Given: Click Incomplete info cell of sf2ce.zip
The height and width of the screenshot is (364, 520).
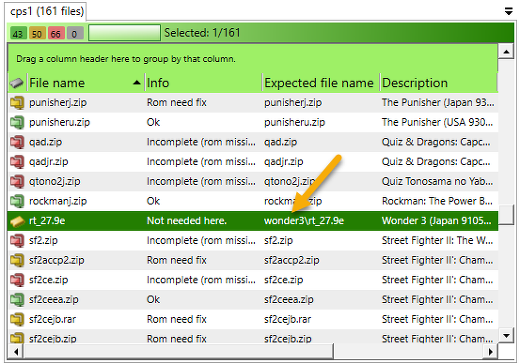Looking at the screenshot, I should 201,279.
